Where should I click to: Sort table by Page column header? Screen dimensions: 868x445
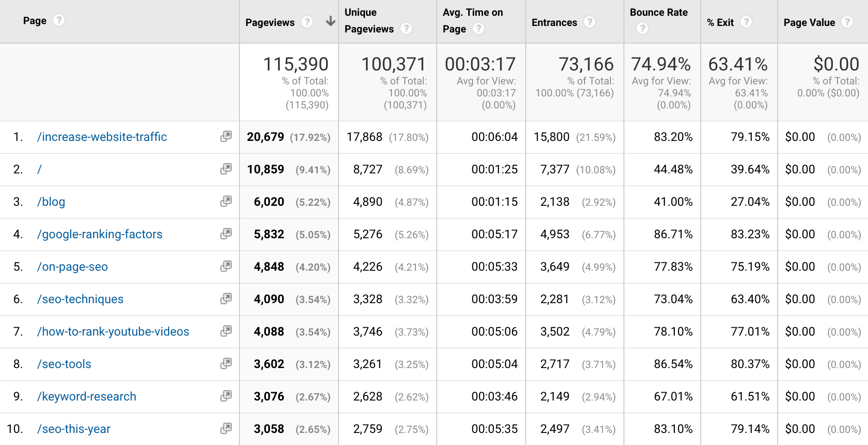pyautogui.click(x=35, y=20)
